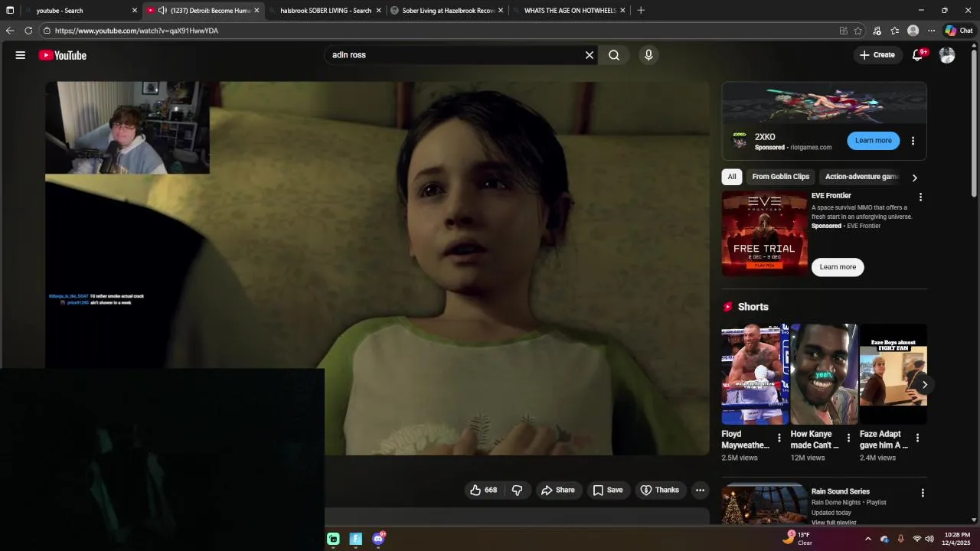Send a Thanks on the video
The height and width of the screenshot is (551, 980).
[659, 490]
